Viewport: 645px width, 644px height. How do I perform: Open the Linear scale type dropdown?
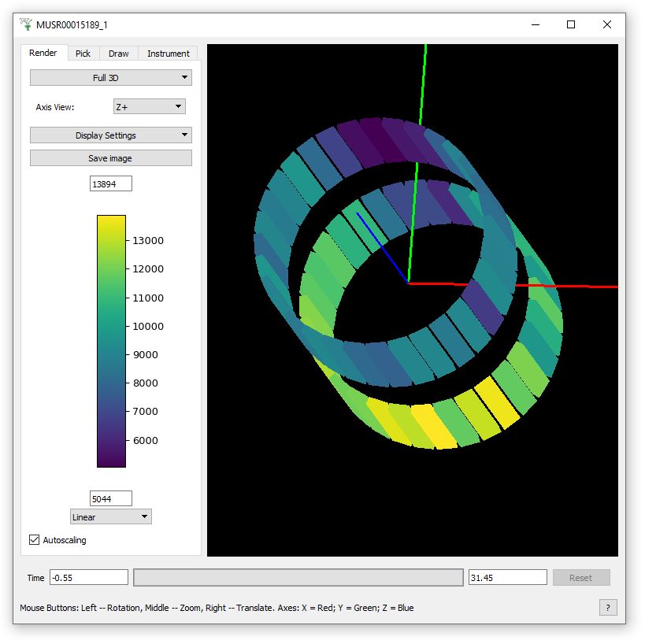click(x=110, y=517)
